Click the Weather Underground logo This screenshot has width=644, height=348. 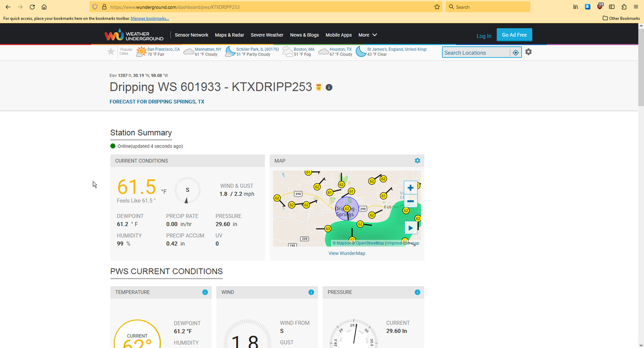click(x=134, y=35)
